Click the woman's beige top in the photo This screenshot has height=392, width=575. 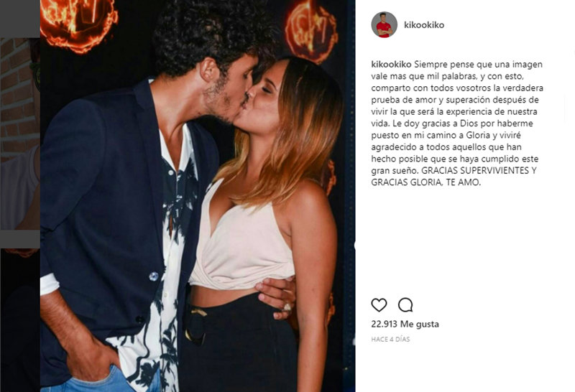click(242, 242)
